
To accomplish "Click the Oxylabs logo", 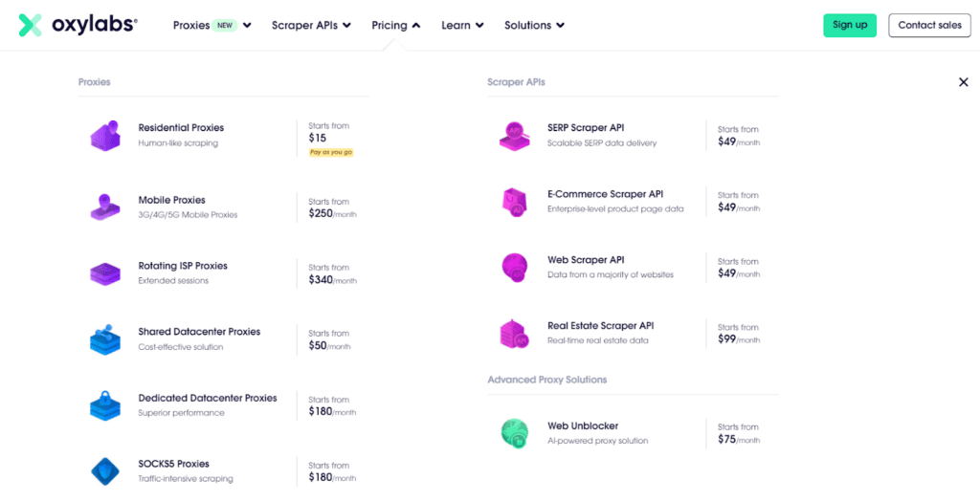I will (x=78, y=25).
